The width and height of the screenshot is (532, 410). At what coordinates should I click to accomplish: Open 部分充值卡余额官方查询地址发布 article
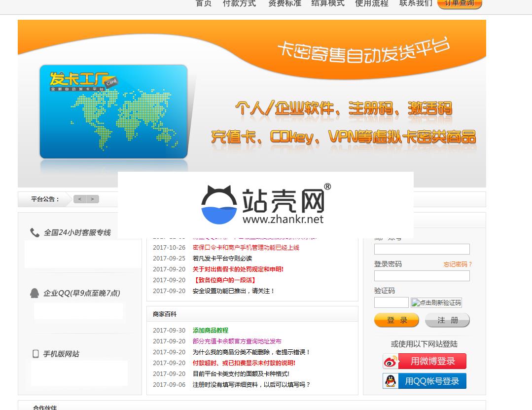(x=237, y=341)
